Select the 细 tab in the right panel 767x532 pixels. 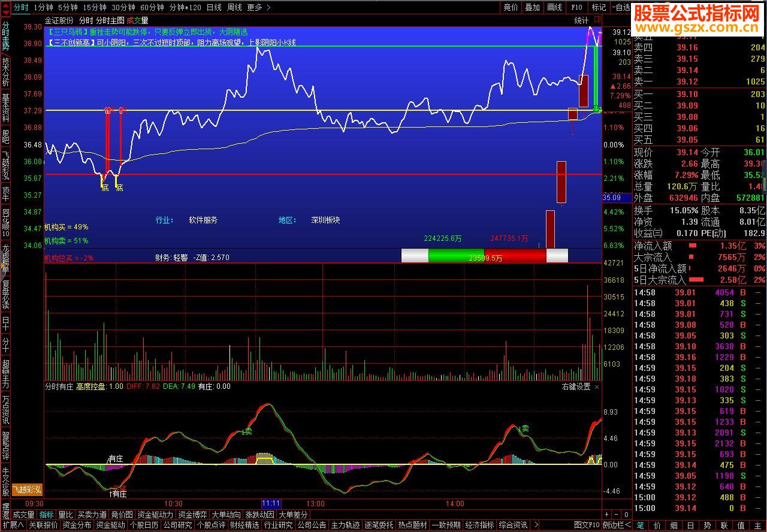(674, 525)
